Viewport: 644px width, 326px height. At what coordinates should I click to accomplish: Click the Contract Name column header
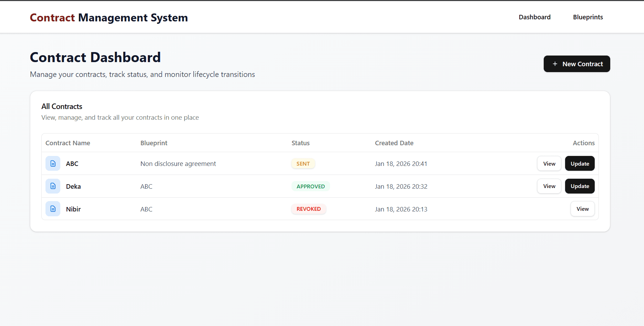coord(68,142)
